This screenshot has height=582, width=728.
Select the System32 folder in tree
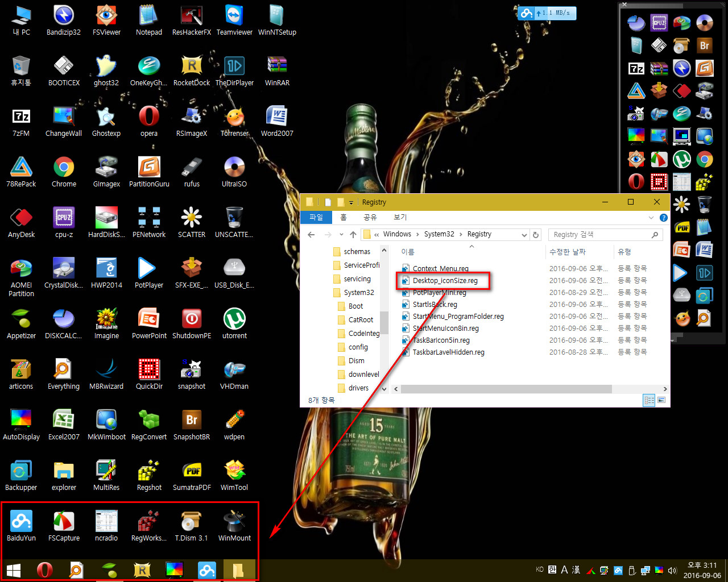[359, 292]
